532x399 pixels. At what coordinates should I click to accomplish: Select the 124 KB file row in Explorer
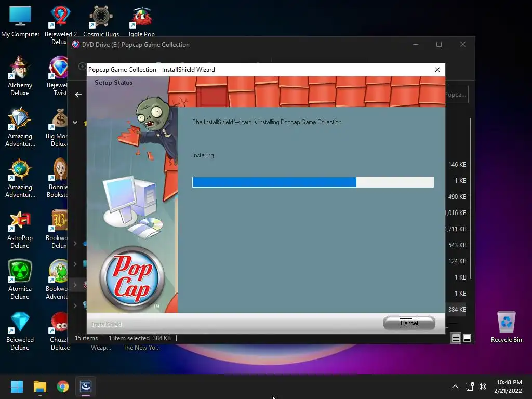coord(457,261)
